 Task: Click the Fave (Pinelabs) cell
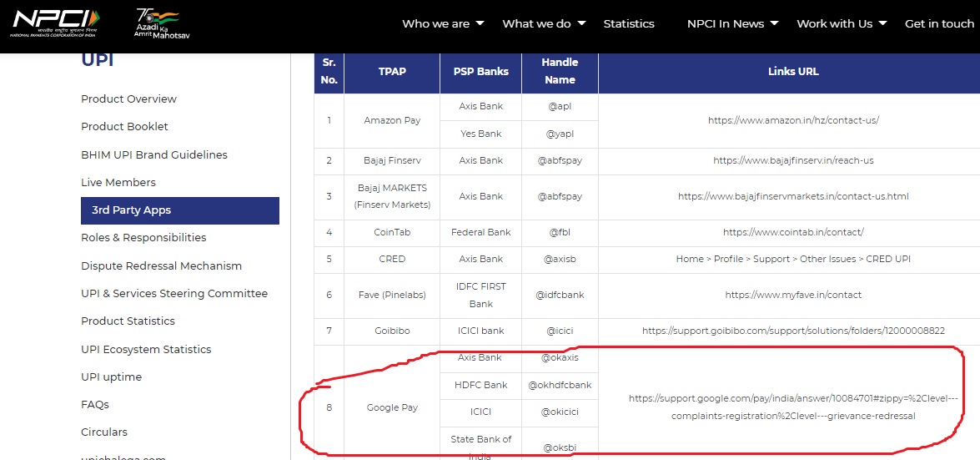392,295
